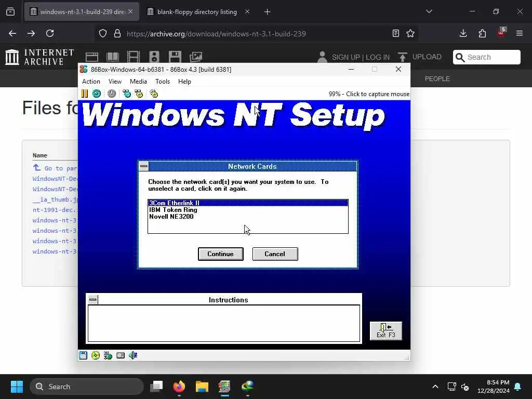
Task: Click SIGN UP link
Action: tap(345, 57)
